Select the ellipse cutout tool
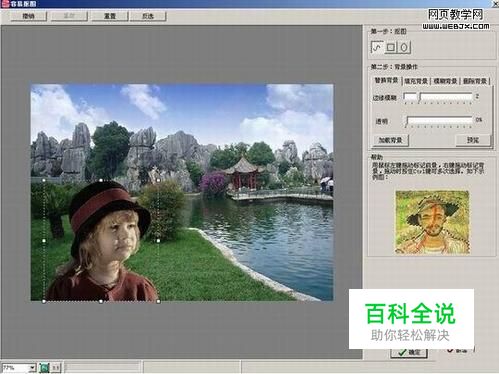Viewport: 499px width, 374px height. point(404,47)
